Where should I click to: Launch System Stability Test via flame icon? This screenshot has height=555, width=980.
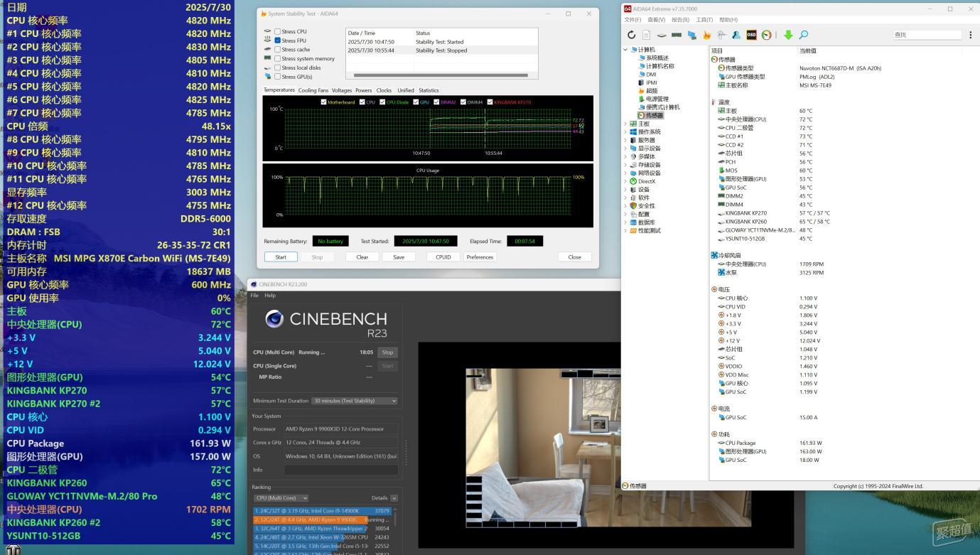[706, 35]
